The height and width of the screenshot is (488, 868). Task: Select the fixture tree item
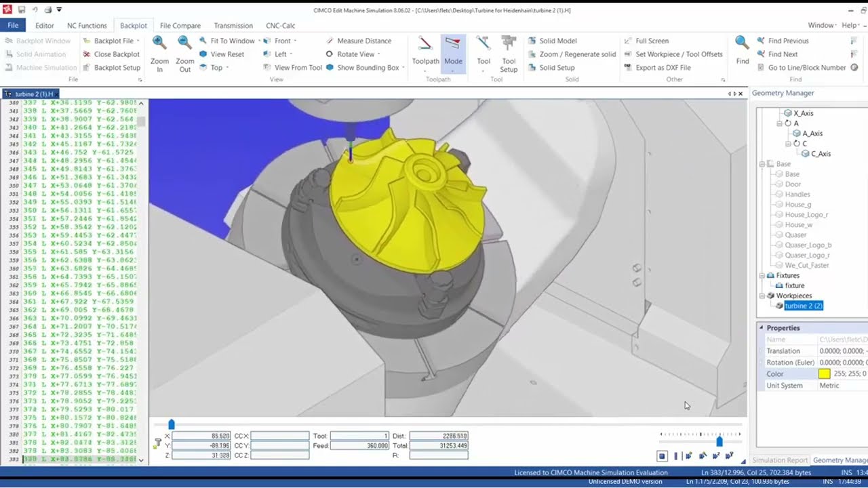795,286
